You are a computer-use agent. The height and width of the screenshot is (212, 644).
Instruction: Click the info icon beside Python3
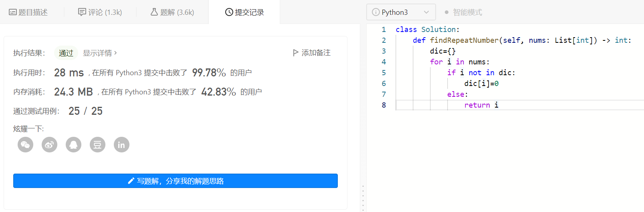click(375, 12)
